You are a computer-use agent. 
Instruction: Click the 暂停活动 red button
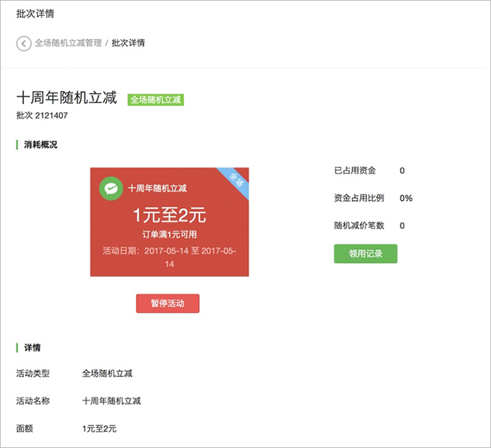click(168, 303)
